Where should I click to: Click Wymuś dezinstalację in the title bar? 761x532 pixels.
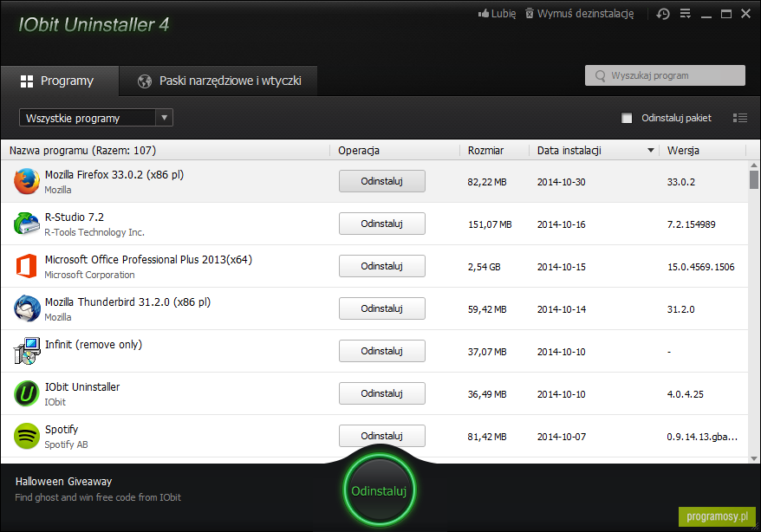580,14
